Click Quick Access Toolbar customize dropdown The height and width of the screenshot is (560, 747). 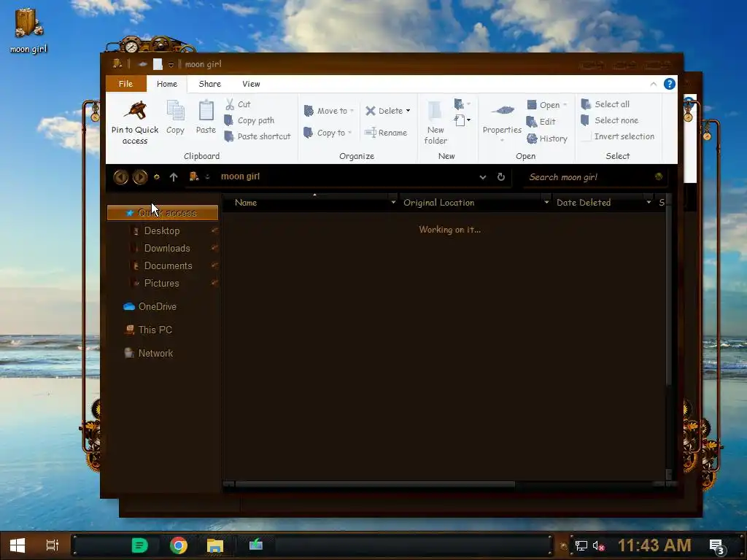click(x=171, y=65)
